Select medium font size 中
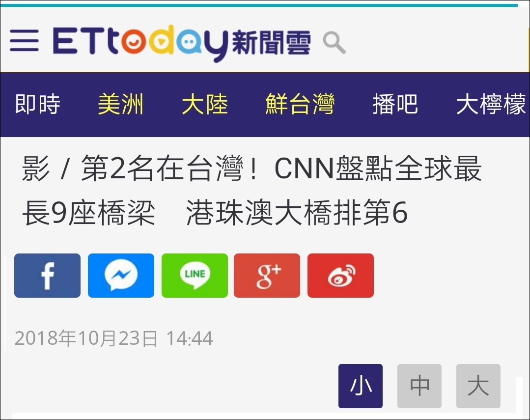Image resolution: width=530 pixels, height=420 pixels. tap(419, 386)
